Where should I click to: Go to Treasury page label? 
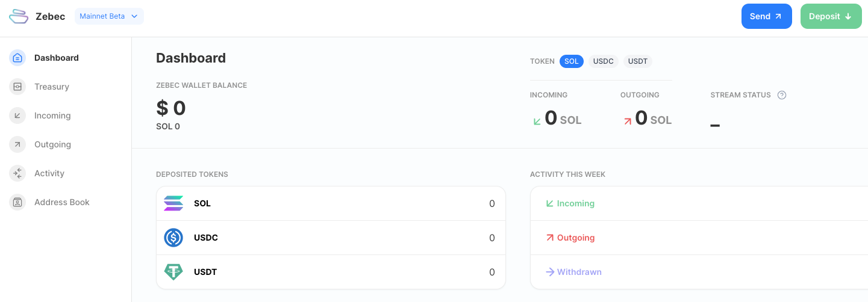tap(52, 87)
